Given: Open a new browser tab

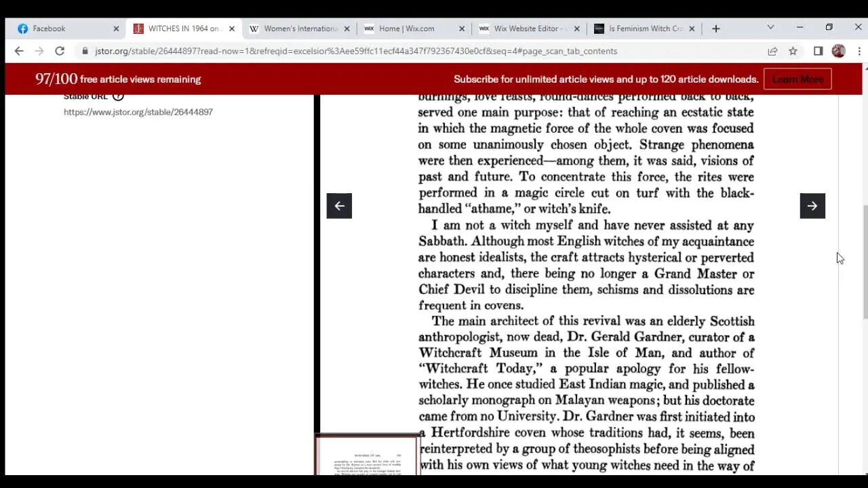Looking at the screenshot, I should coord(715,28).
